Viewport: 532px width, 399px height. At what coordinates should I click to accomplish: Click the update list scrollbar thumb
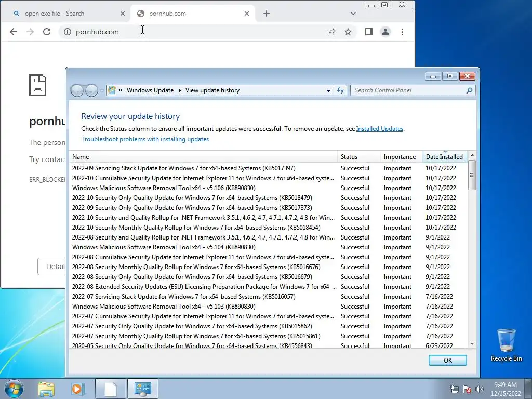(x=472, y=175)
